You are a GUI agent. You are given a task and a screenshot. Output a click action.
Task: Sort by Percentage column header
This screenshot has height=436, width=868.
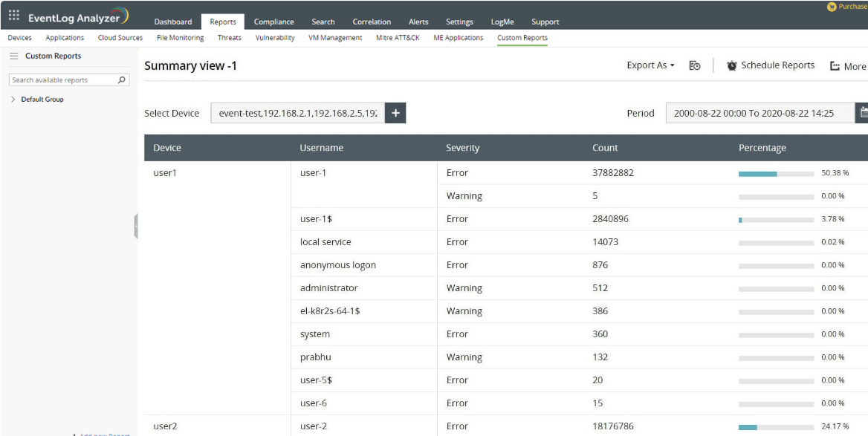click(762, 148)
